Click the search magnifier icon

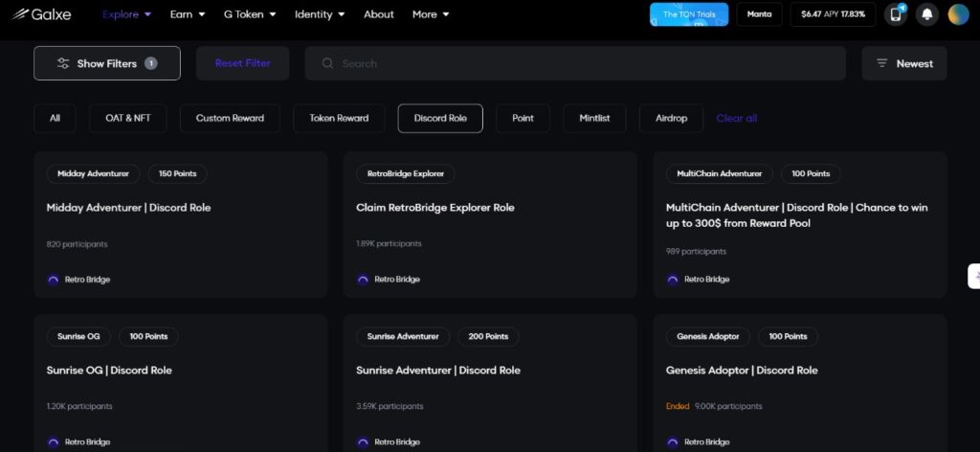(327, 63)
